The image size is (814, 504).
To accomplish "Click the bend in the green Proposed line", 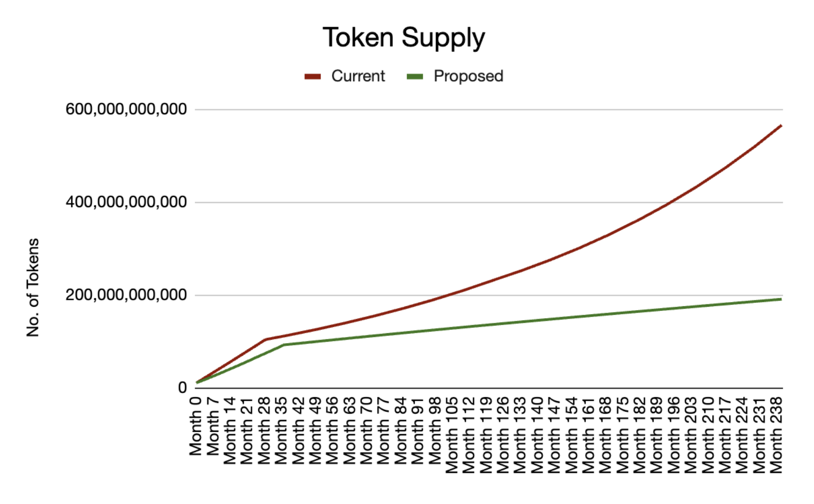I will [x=284, y=344].
